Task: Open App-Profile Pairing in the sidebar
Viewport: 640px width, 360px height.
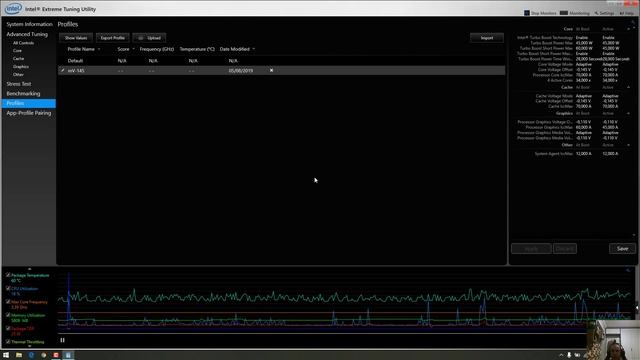Action: (x=29, y=113)
